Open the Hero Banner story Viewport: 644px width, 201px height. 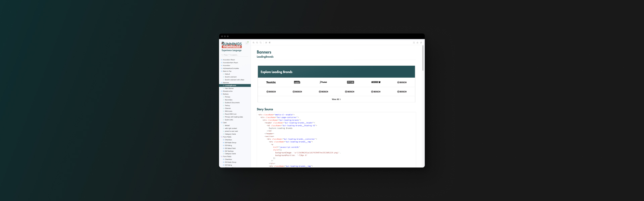click(x=229, y=88)
